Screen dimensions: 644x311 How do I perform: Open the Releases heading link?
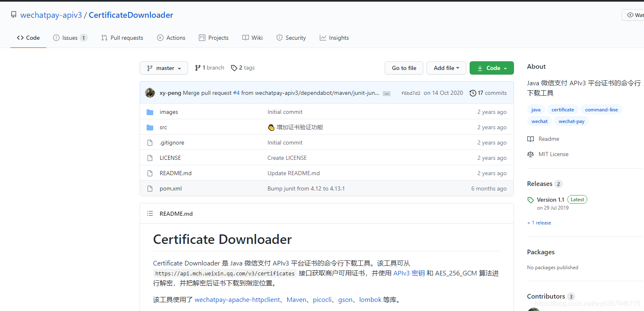[544, 184]
